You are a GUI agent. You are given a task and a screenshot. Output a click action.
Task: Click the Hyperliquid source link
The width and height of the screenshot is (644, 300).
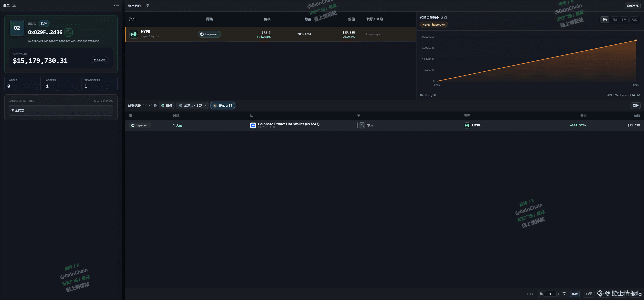click(374, 34)
